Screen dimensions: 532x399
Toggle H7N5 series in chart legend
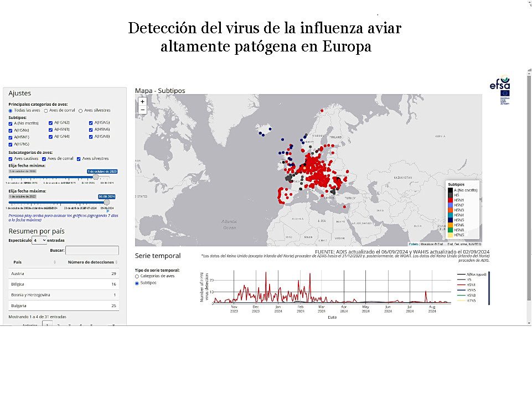pyautogui.click(x=467, y=300)
